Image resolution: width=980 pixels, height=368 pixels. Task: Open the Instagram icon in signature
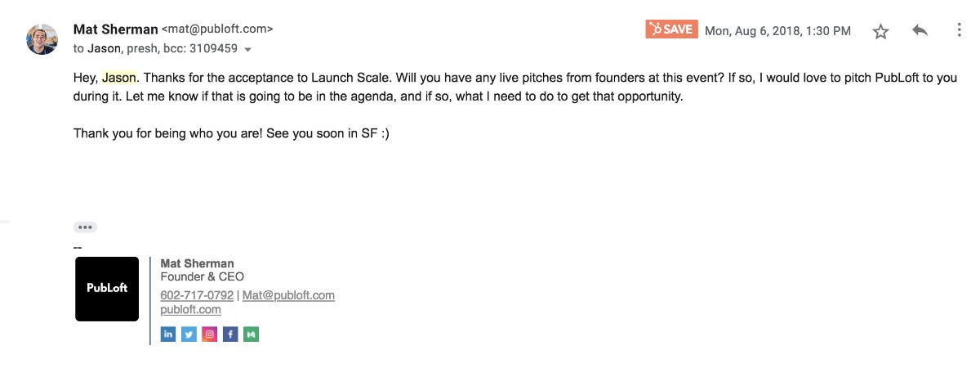pos(210,334)
